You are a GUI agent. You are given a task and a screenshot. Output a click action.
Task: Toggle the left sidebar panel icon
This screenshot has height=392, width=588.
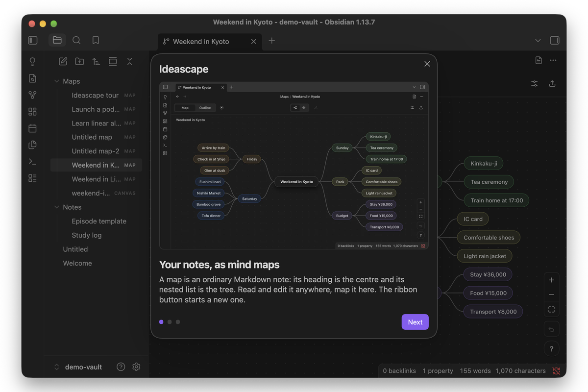click(x=33, y=40)
